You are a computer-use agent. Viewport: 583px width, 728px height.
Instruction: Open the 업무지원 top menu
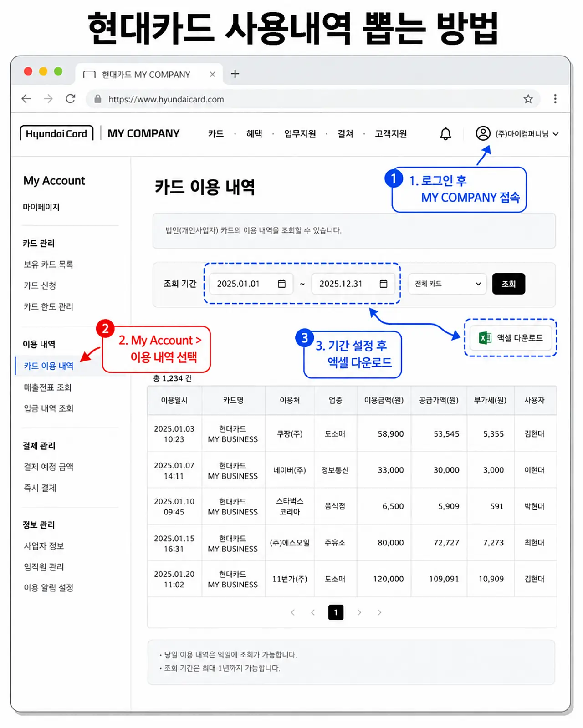pyautogui.click(x=300, y=133)
